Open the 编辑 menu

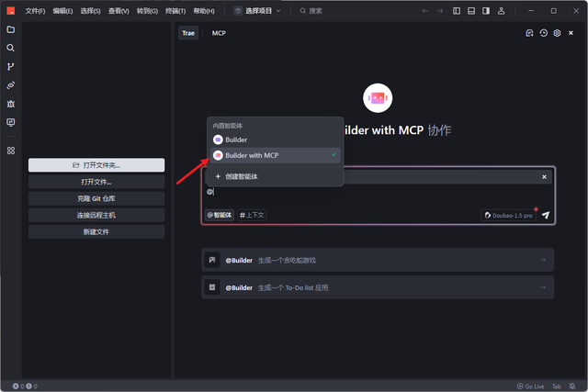62,11
